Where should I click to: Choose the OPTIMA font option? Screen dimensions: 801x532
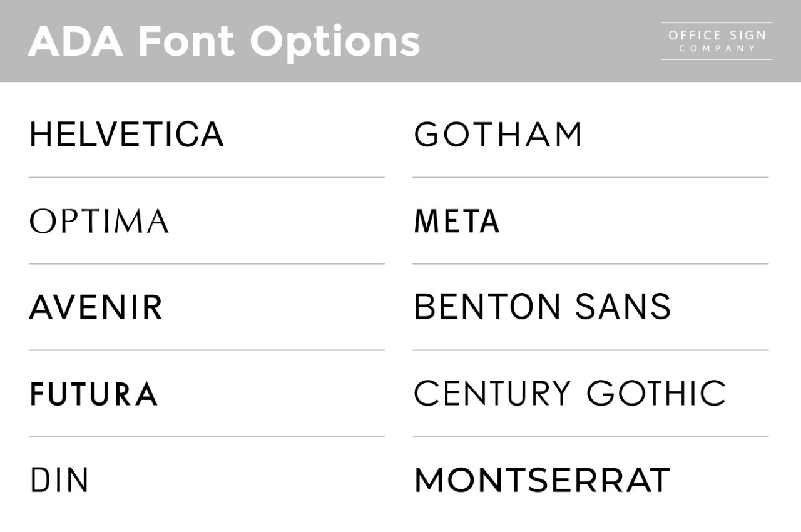(x=99, y=221)
